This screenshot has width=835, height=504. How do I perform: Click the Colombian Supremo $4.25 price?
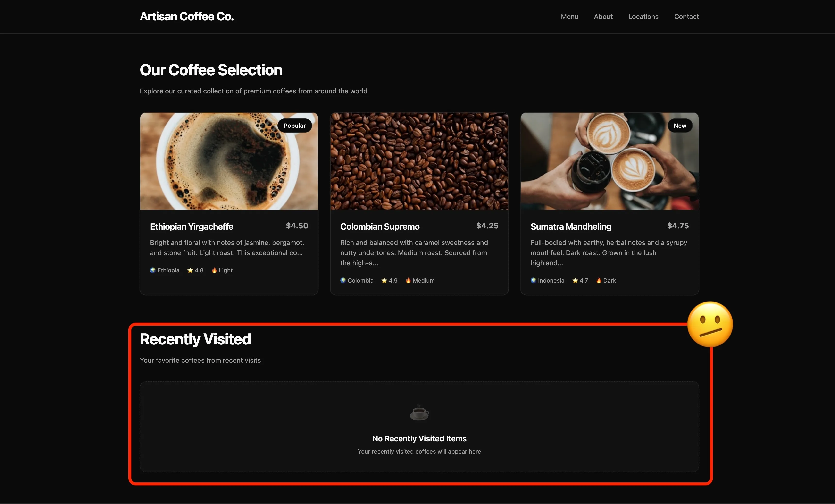[487, 225]
